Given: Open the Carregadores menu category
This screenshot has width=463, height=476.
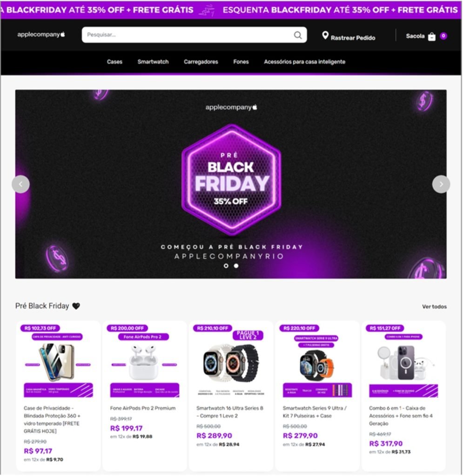Looking at the screenshot, I should [x=201, y=62].
